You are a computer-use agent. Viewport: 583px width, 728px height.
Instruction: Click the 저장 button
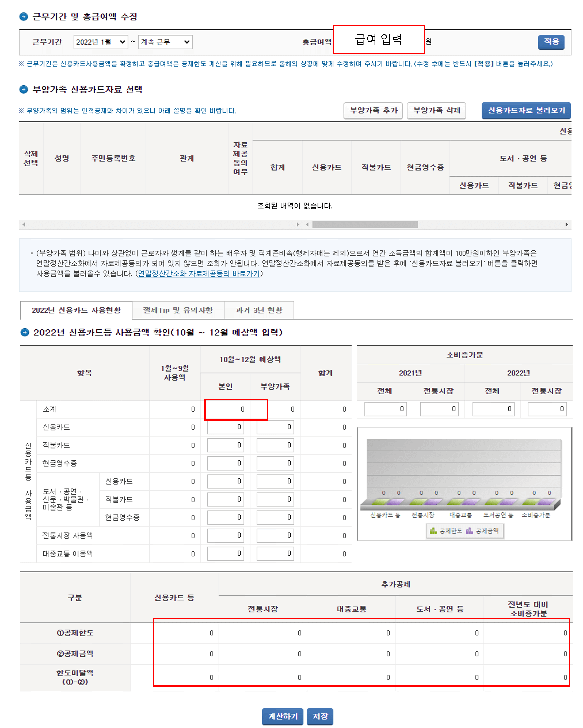pyautogui.click(x=320, y=716)
